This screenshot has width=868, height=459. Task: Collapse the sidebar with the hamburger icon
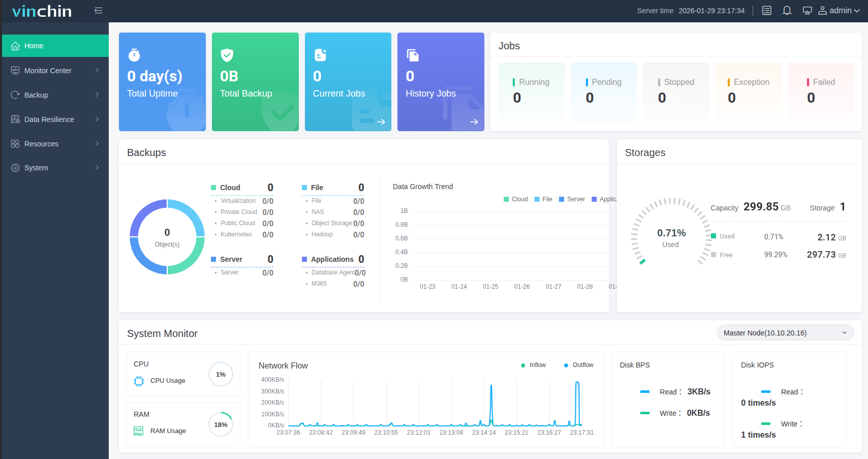99,11
